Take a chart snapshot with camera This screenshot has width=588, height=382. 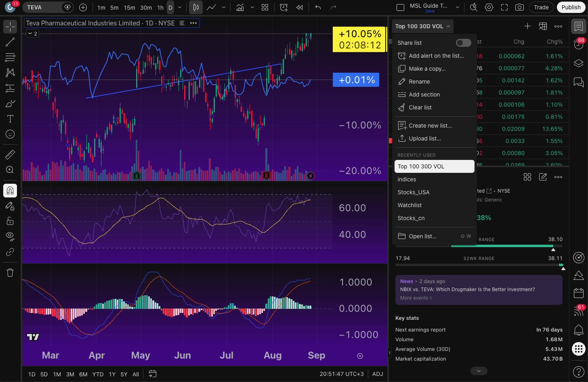pyautogui.click(x=520, y=7)
